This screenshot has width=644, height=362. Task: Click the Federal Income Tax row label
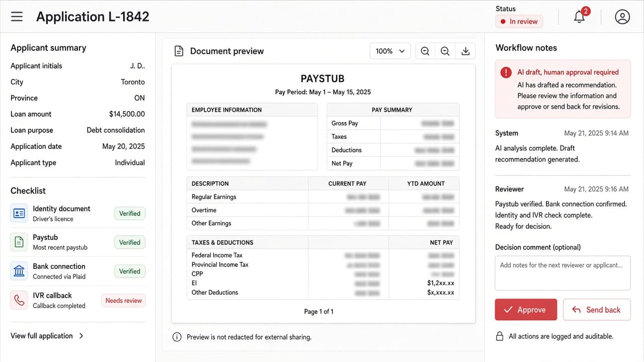tap(217, 255)
